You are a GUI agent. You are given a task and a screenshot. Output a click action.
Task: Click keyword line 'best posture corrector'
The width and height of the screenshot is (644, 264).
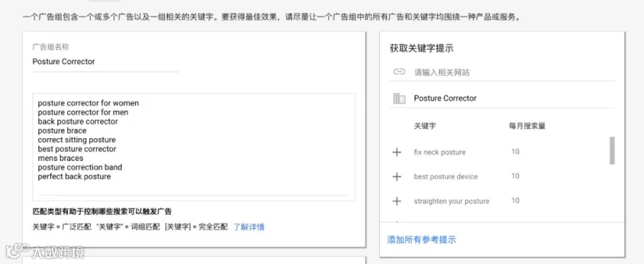(77, 149)
